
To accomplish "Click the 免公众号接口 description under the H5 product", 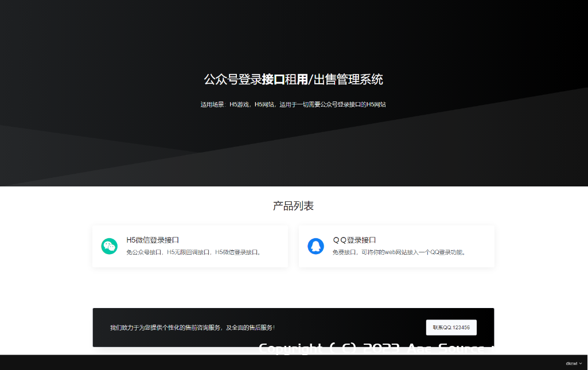I will (194, 252).
